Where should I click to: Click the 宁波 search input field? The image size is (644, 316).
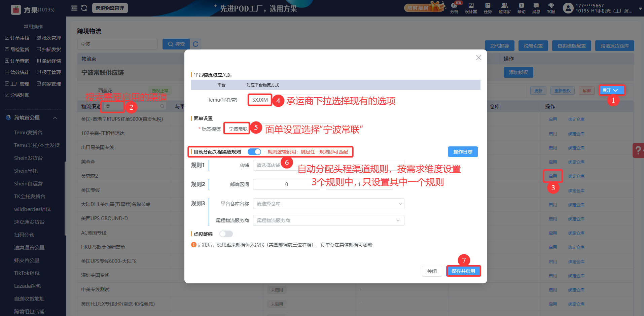tap(117, 44)
